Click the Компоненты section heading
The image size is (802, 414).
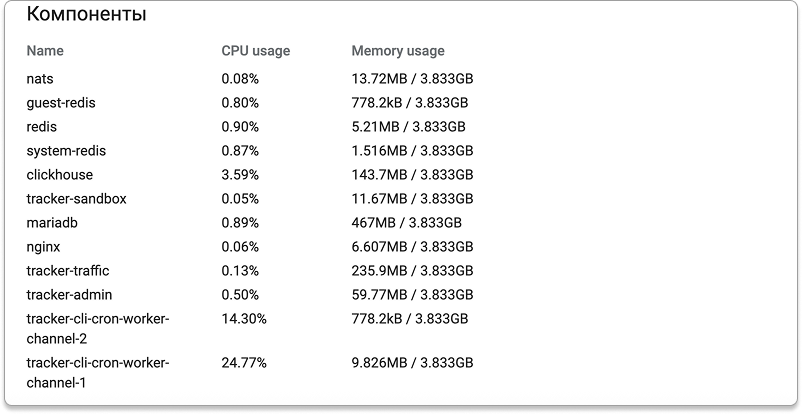pyautogui.click(x=86, y=15)
